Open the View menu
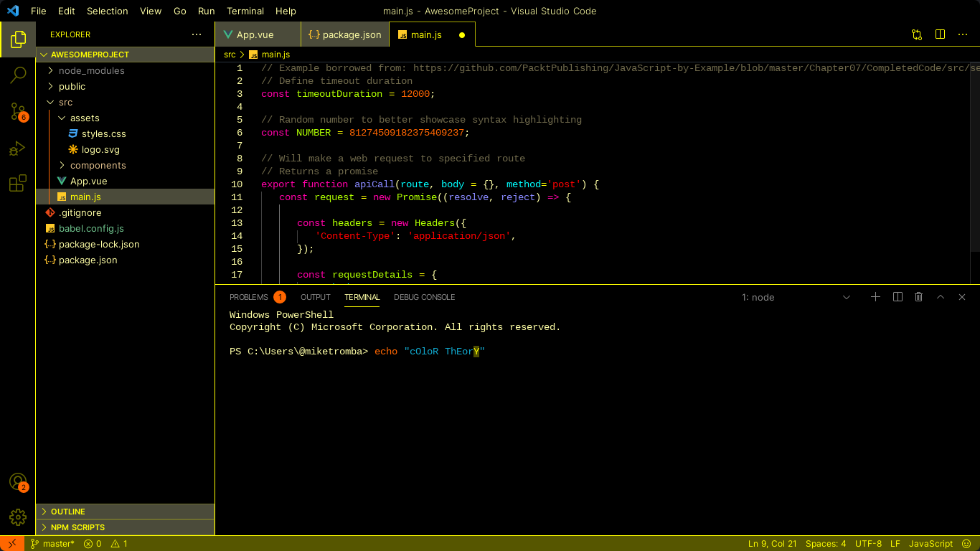 pyautogui.click(x=151, y=11)
